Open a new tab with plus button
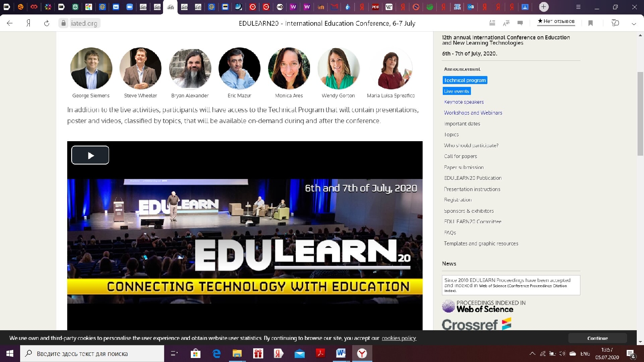Screen dimensions: 644x362 [543, 7]
